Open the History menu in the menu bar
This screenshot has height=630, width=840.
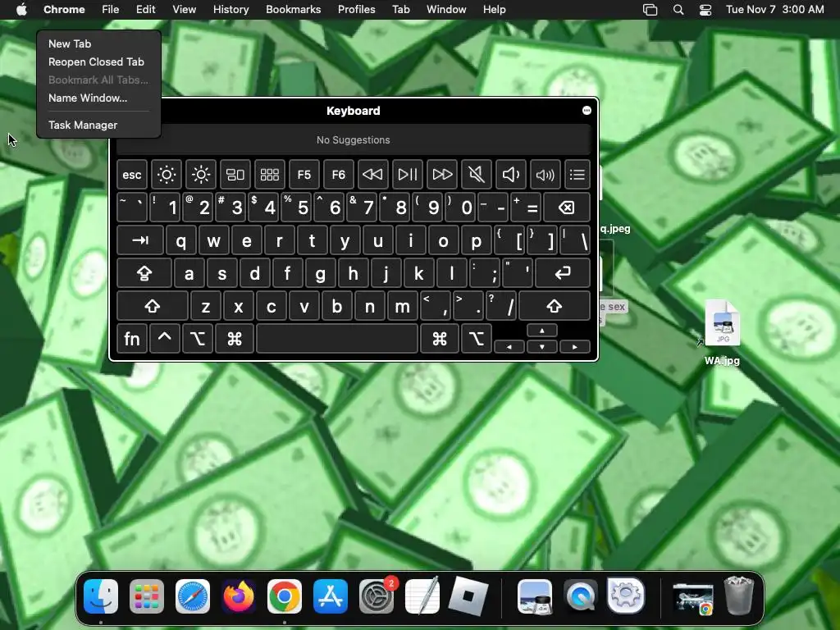(x=231, y=10)
